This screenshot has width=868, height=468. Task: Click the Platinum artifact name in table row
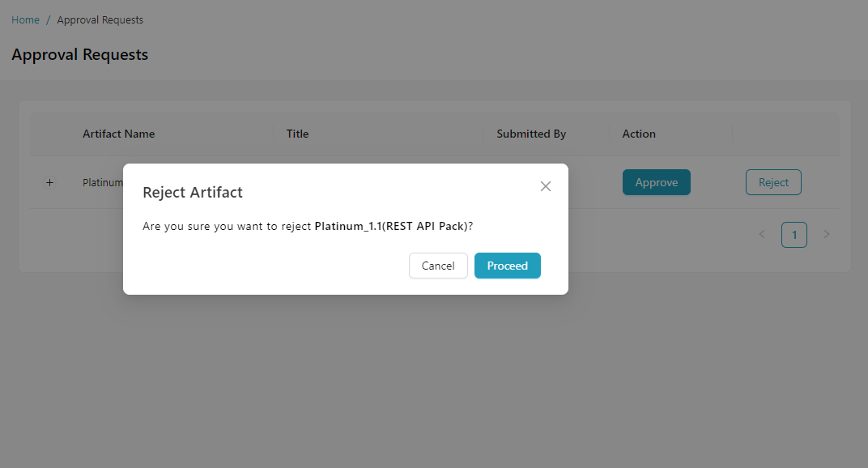102,183
